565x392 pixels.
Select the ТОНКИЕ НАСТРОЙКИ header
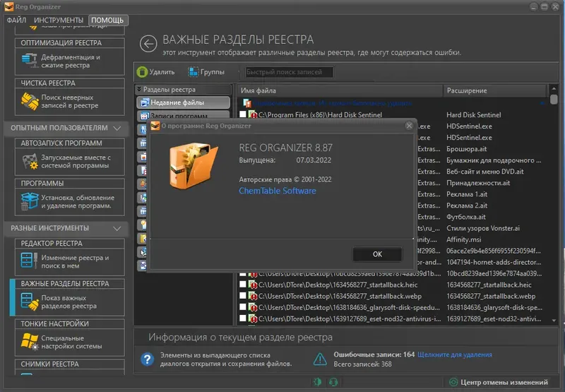[x=70, y=324]
